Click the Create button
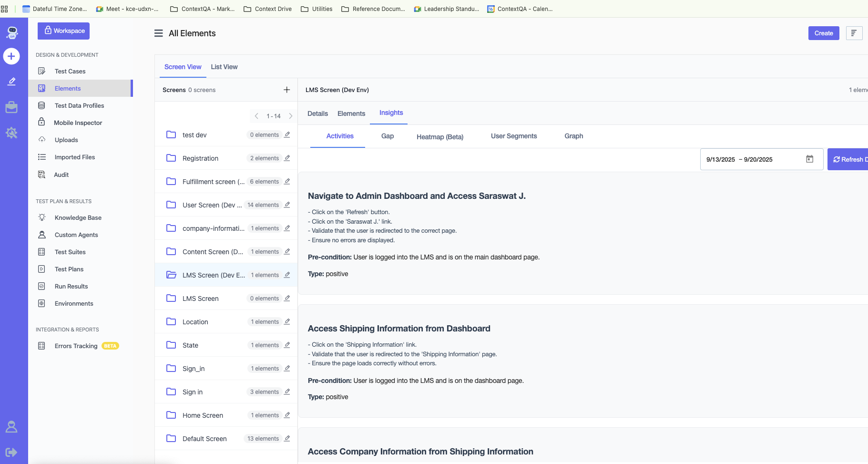Viewport: 868px width, 464px height. [823, 33]
